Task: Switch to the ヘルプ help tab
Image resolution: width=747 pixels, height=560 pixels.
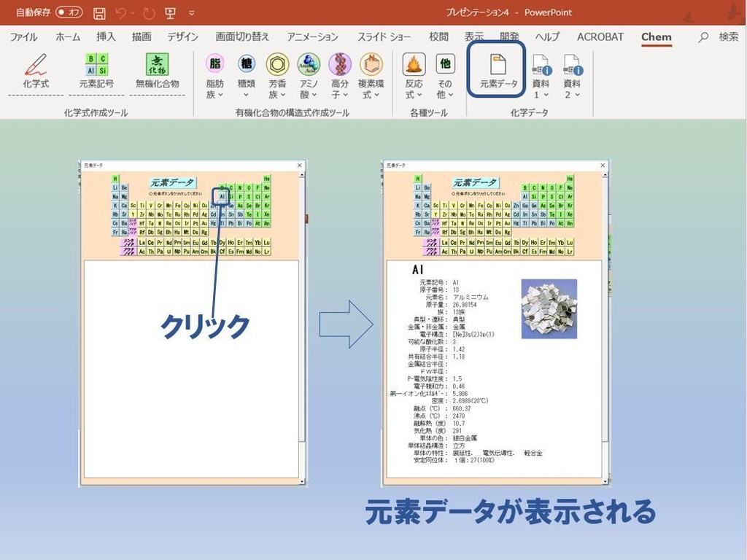Action: 547,36
